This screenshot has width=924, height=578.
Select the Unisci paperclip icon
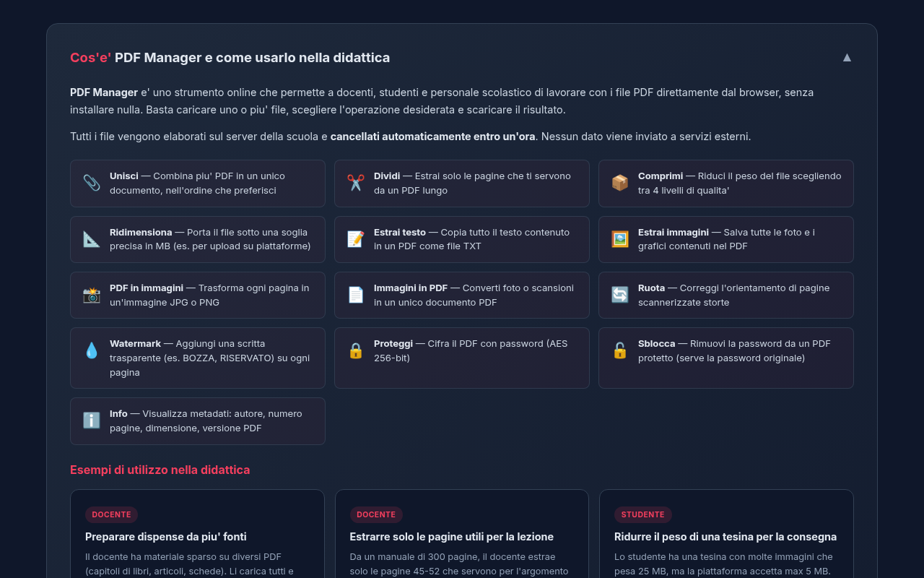92,183
